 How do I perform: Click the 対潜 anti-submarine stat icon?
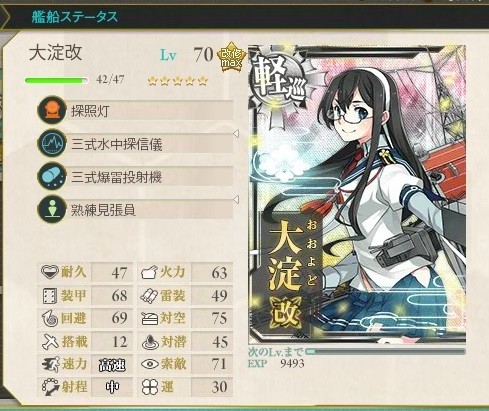[150, 342]
